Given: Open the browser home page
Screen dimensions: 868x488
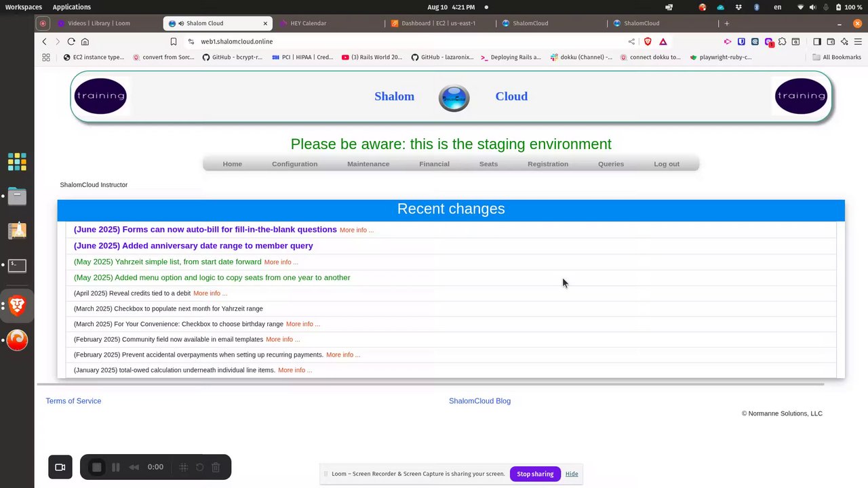Looking at the screenshot, I should click(x=85, y=41).
